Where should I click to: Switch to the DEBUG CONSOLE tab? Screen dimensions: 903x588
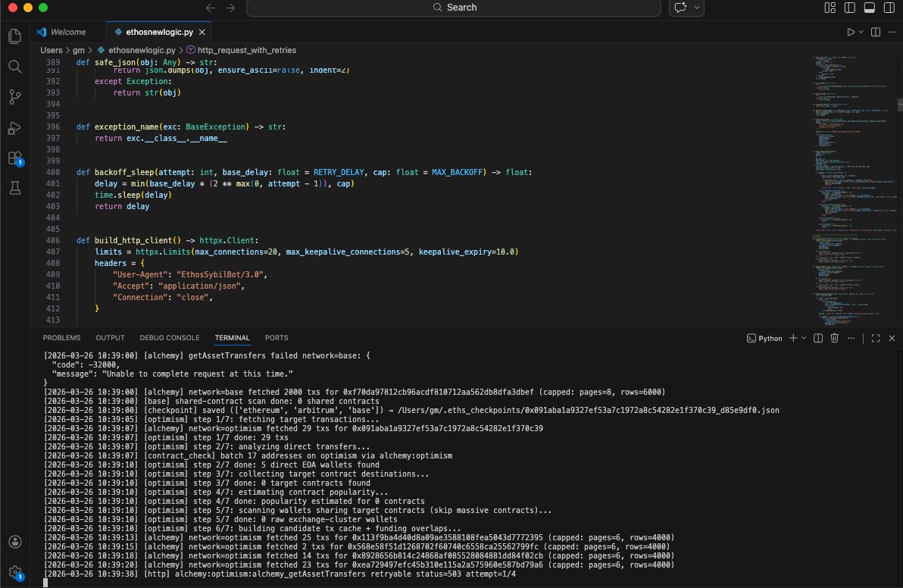click(x=170, y=338)
